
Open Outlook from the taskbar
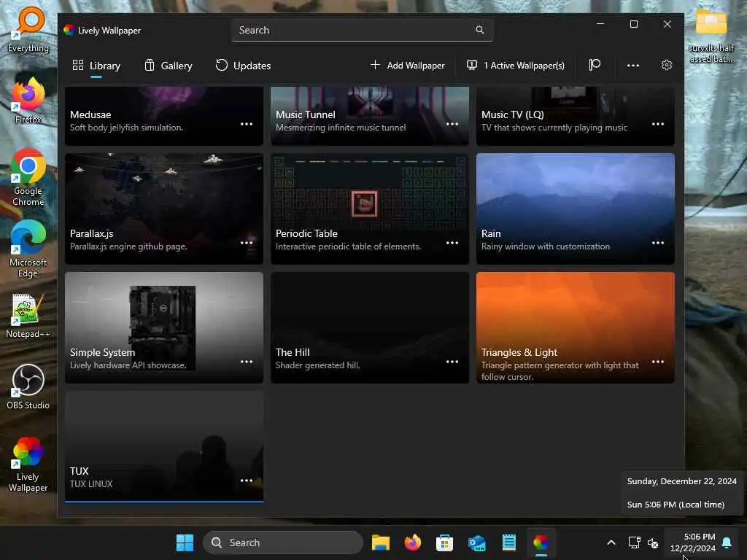tap(477, 542)
